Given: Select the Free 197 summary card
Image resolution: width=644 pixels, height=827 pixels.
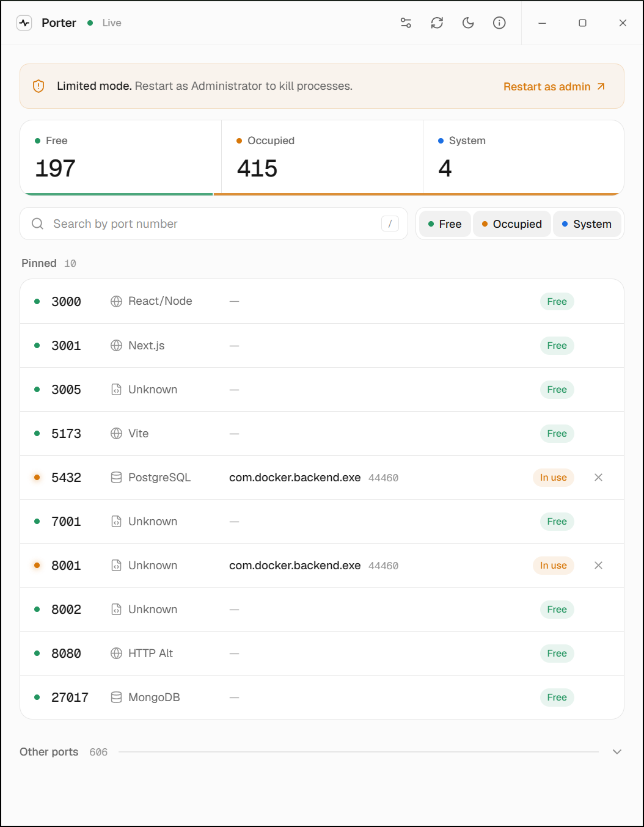Looking at the screenshot, I should coord(121,158).
